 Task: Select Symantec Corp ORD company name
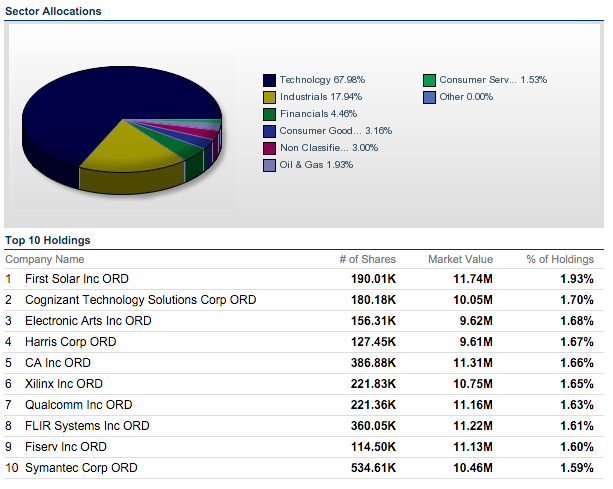tap(81, 468)
